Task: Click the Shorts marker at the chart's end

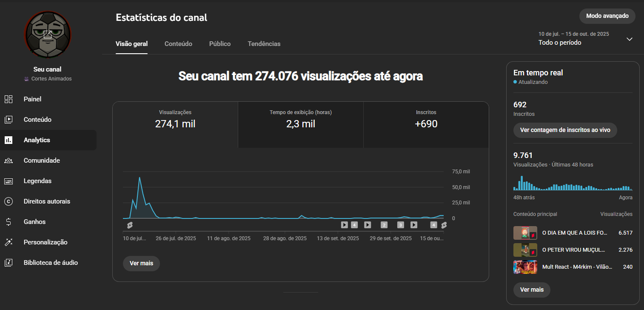Action: (444, 225)
